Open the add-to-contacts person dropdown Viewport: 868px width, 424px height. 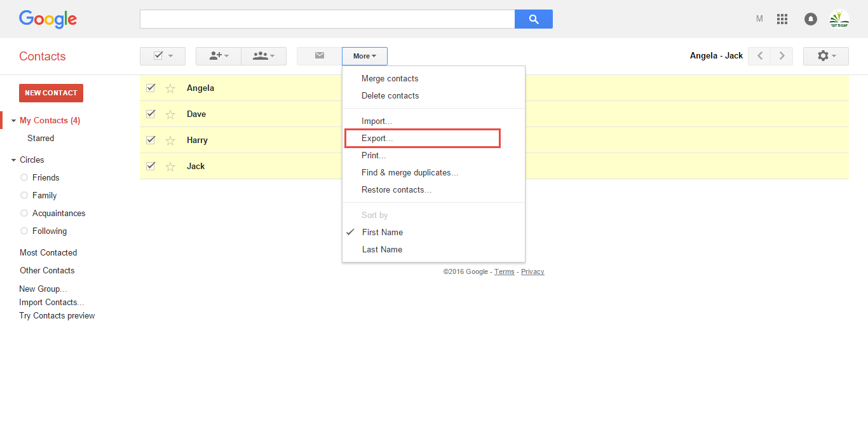pos(219,56)
